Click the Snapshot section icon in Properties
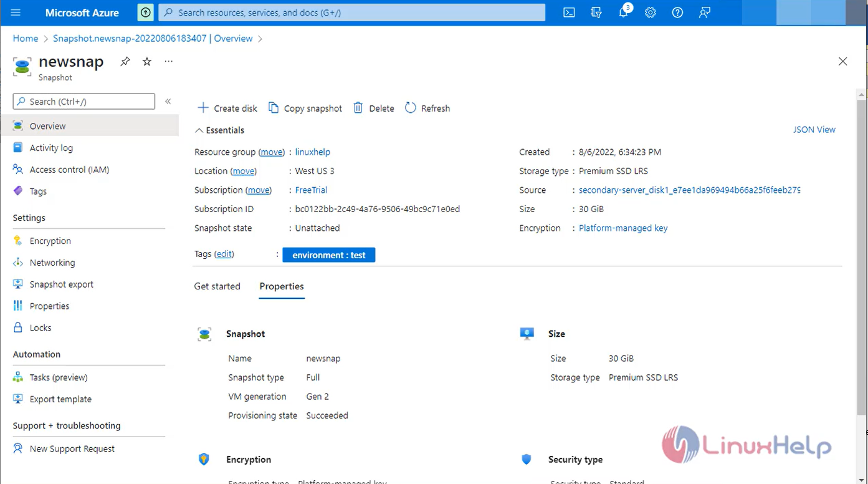 point(204,334)
